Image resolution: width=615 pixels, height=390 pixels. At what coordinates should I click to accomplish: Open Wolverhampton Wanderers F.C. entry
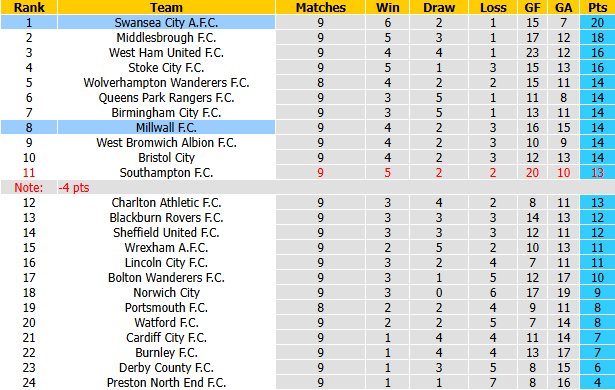click(x=166, y=83)
